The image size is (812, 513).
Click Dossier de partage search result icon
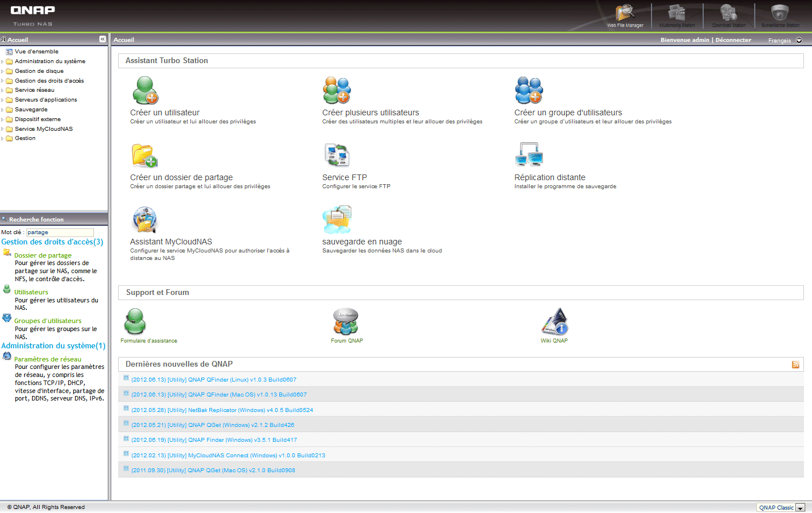(7, 252)
